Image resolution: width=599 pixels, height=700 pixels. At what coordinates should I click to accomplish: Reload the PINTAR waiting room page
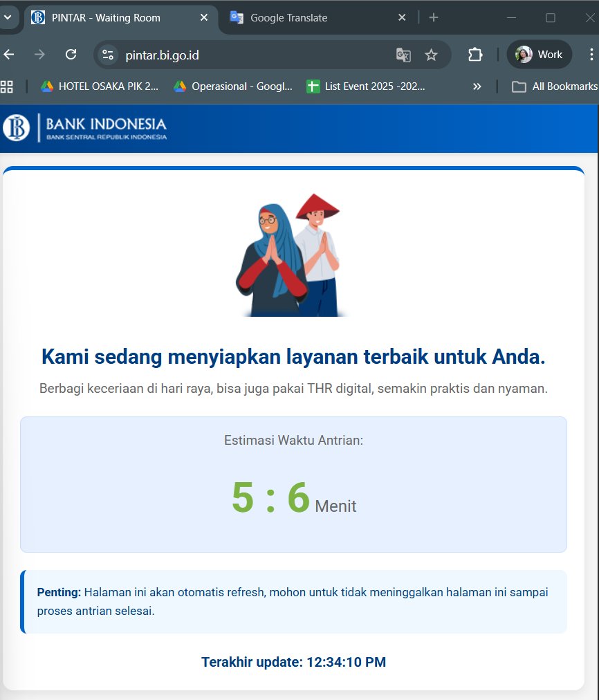tap(71, 53)
